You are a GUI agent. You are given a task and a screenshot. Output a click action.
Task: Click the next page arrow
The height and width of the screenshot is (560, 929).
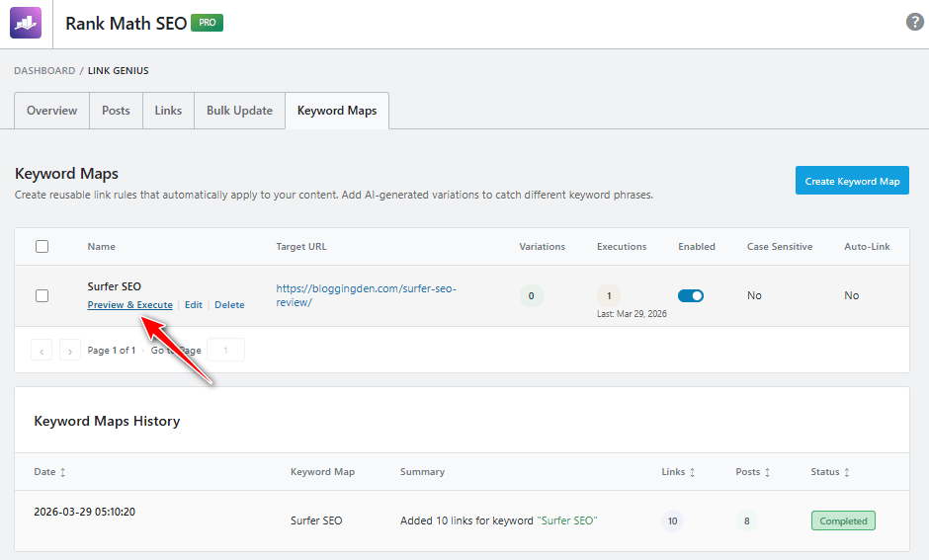click(70, 350)
